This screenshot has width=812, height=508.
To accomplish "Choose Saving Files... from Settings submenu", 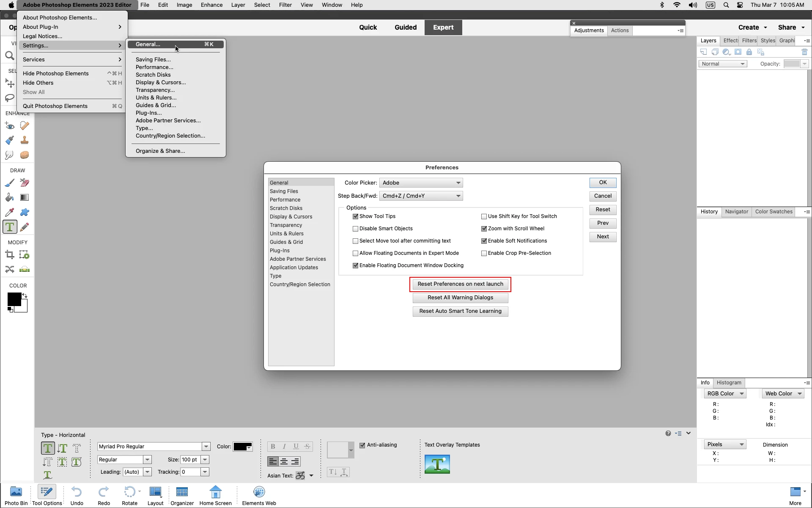I will pos(153,60).
